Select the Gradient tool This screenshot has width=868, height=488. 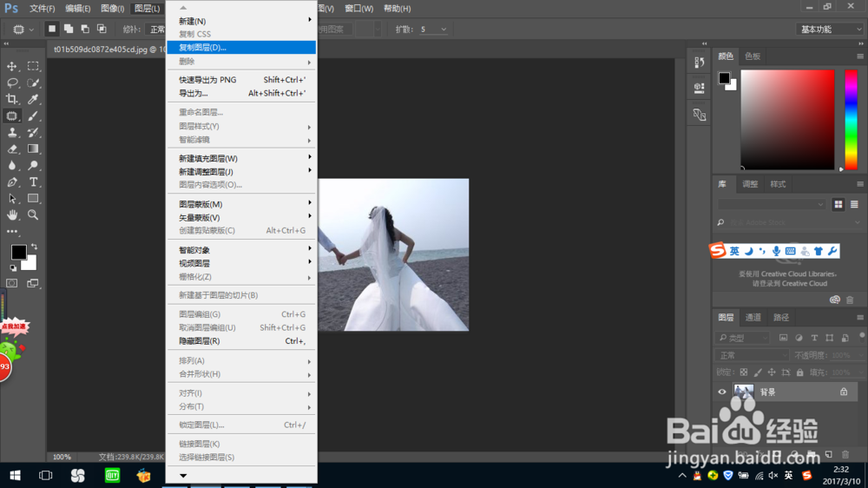point(33,149)
